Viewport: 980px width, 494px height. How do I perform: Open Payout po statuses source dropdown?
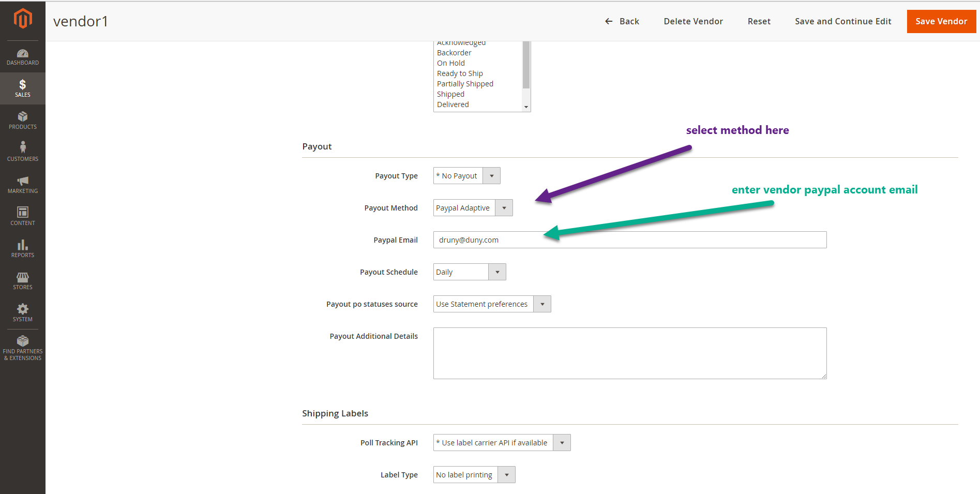pyautogui.click(x=492, y=304)
